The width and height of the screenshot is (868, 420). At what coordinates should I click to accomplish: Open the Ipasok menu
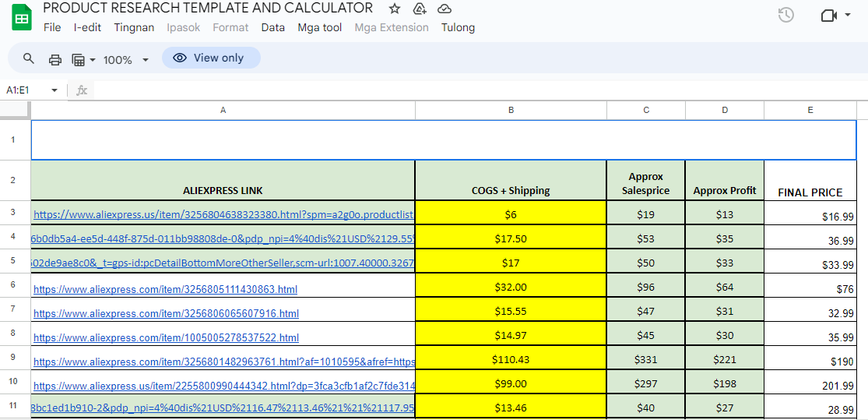click(x=183, y=28)
